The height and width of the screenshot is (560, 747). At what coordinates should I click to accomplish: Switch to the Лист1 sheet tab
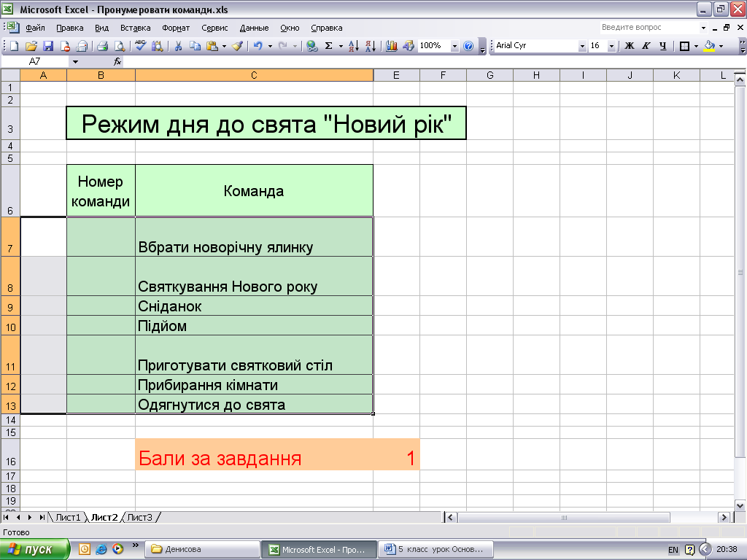pyautogui.click(x=68, y=518)
